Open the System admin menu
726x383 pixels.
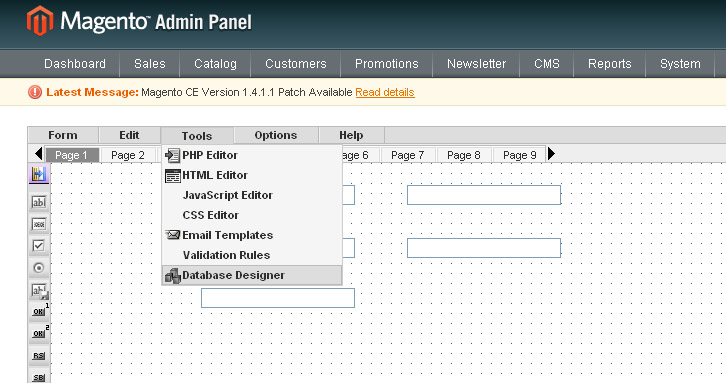[680, 63]
